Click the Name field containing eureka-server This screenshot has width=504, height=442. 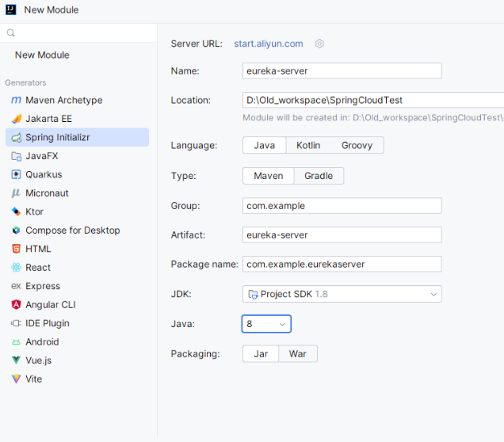click(x=342, y=70)
